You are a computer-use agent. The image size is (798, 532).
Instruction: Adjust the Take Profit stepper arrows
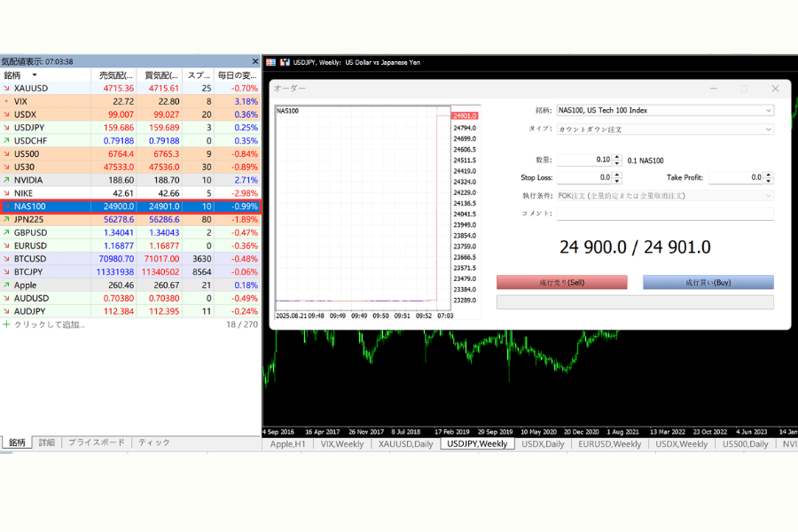[768, 177]
